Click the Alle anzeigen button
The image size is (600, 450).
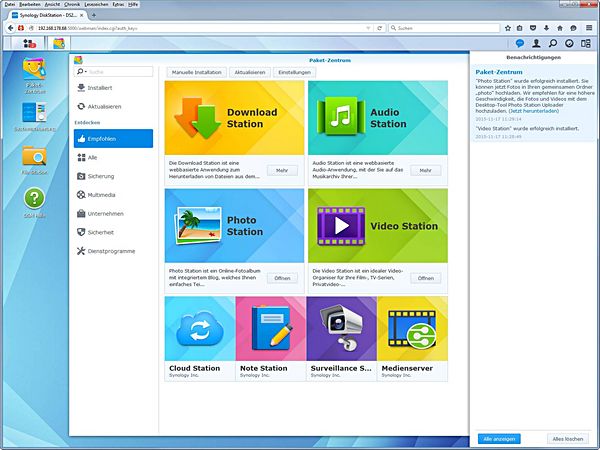pos(499,439)
